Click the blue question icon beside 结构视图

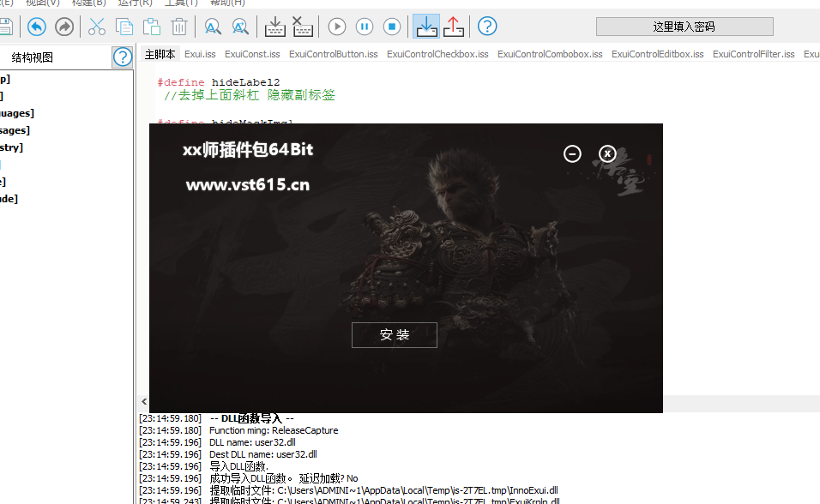point(122,57)
